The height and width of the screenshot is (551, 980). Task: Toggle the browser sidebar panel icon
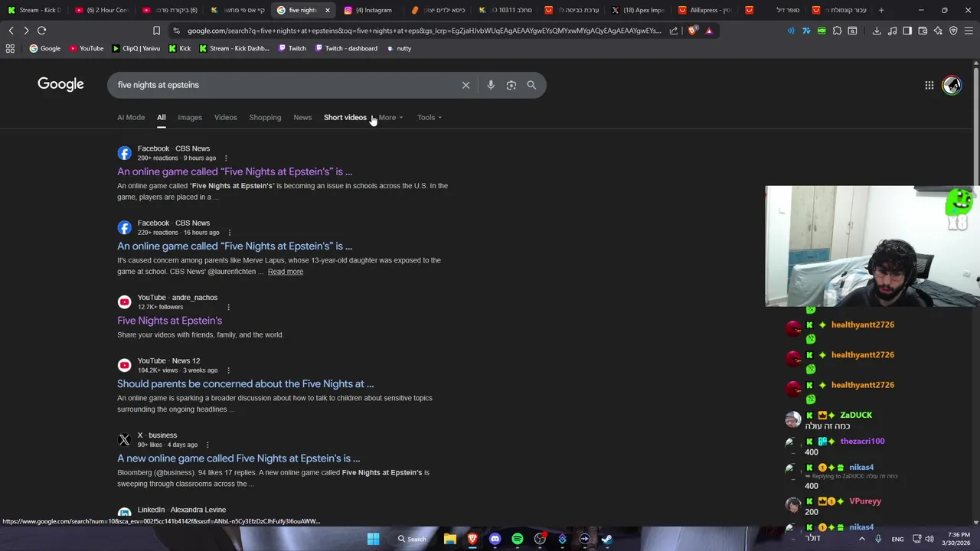click(907, 31)
